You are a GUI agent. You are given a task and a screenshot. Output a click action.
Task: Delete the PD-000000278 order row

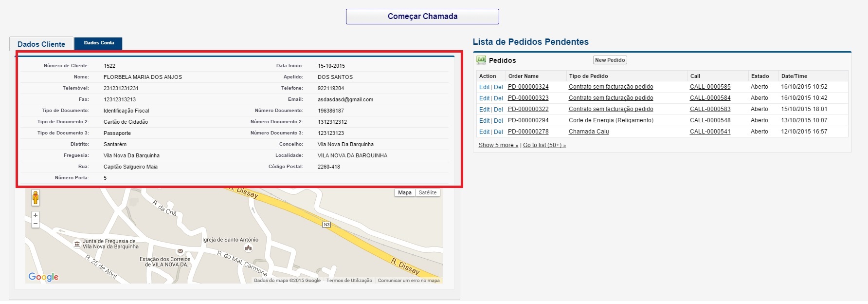(x=498, y=132)
